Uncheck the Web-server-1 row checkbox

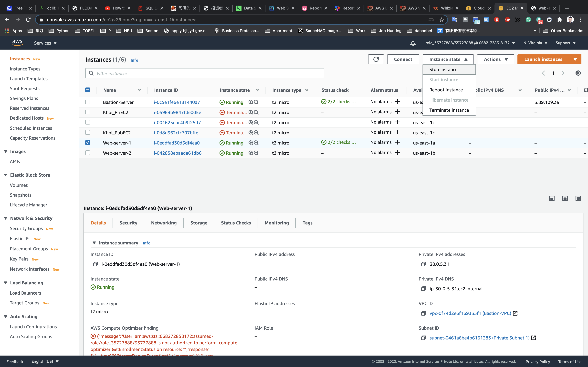tap(88, 143)
